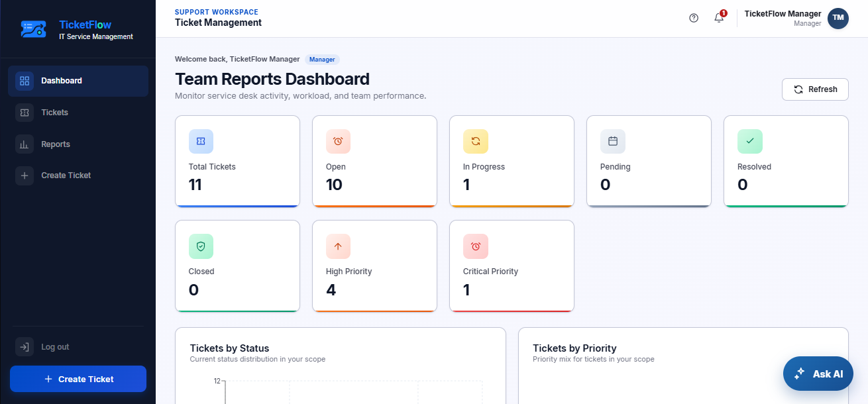Screen dimensions: 868x404
Task: Click the SUPPORT WORKSPACE label
Action: point(217,12)
